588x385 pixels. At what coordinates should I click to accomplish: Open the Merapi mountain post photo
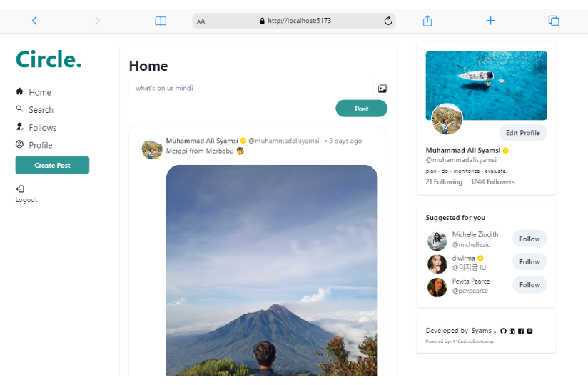pos(271,271)
